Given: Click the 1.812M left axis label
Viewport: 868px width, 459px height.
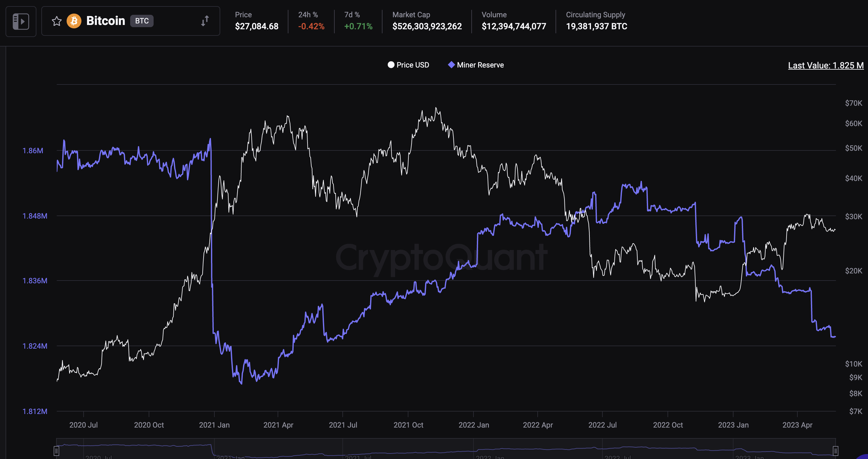Looking at the screenshot, I should click(x=35, y=411).
